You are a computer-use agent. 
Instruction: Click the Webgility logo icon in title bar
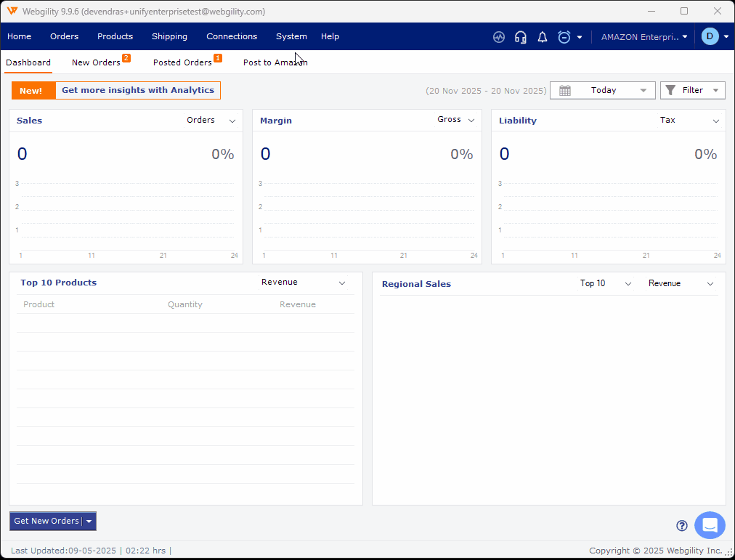[x=12, y=11]
